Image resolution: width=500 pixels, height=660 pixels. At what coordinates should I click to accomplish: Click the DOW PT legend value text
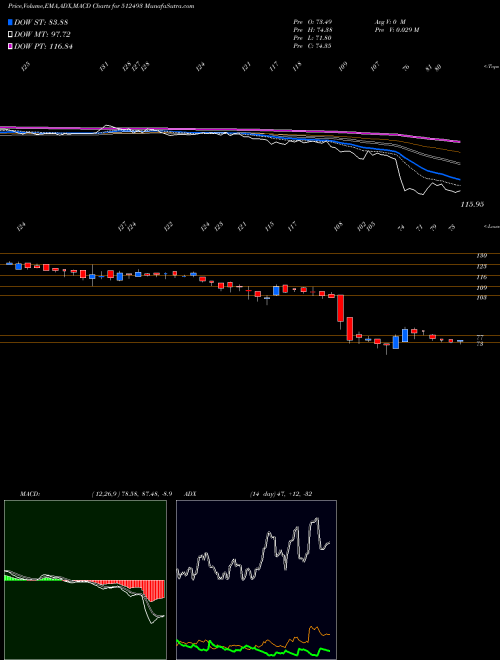click(43, 46)
